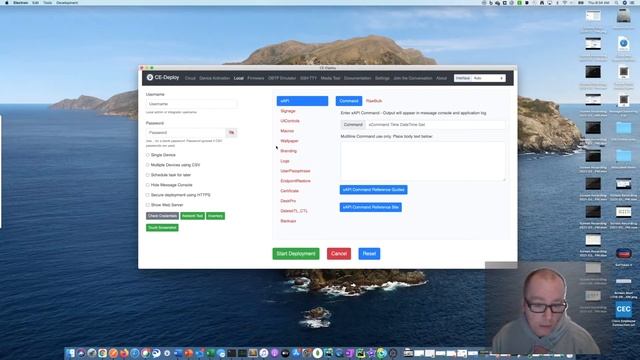Click the green Network Test button
The image size is (640, 360).
[193, 216]
